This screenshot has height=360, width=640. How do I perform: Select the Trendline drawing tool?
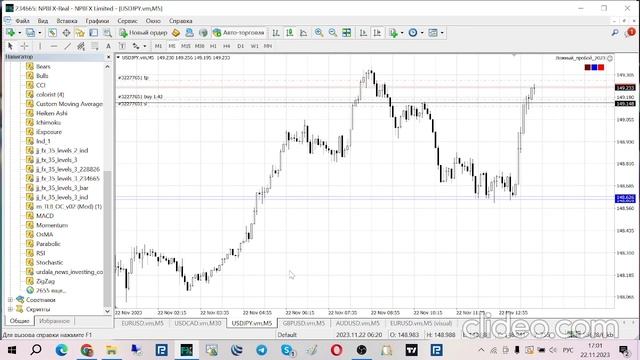tap(67, 46)
